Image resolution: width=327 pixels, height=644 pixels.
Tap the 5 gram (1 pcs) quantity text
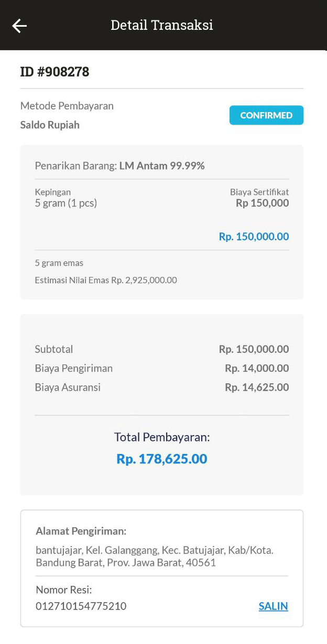point(66,203)
